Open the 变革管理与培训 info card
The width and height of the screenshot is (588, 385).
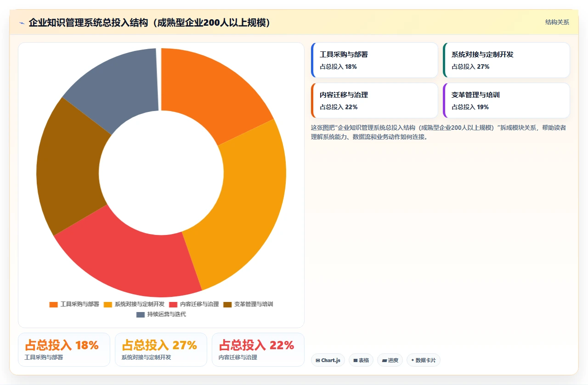(506, 100)
